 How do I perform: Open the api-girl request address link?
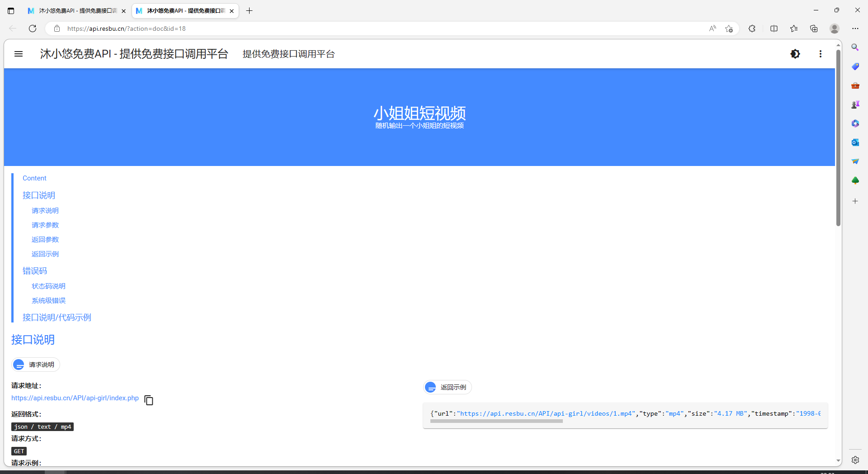tap(75, 398)
